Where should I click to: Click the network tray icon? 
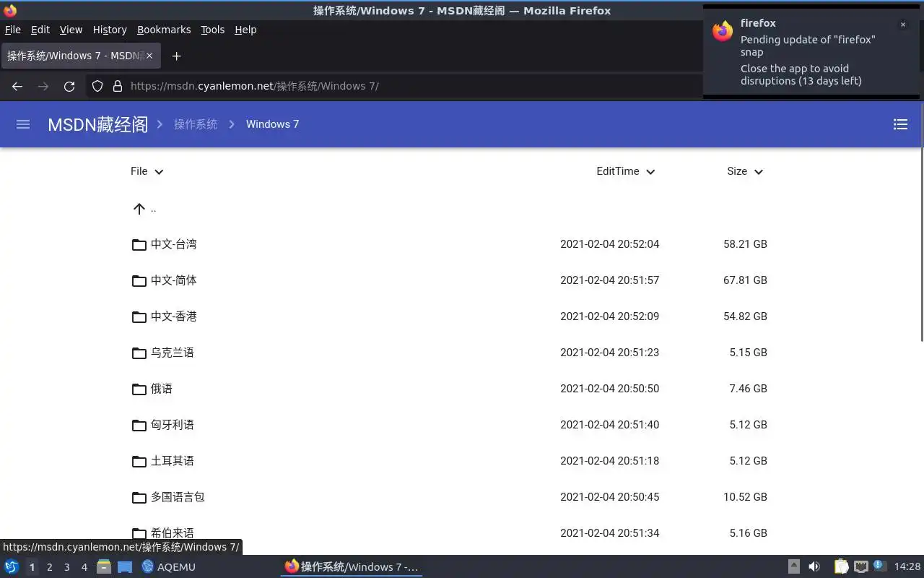click(860, 566)
